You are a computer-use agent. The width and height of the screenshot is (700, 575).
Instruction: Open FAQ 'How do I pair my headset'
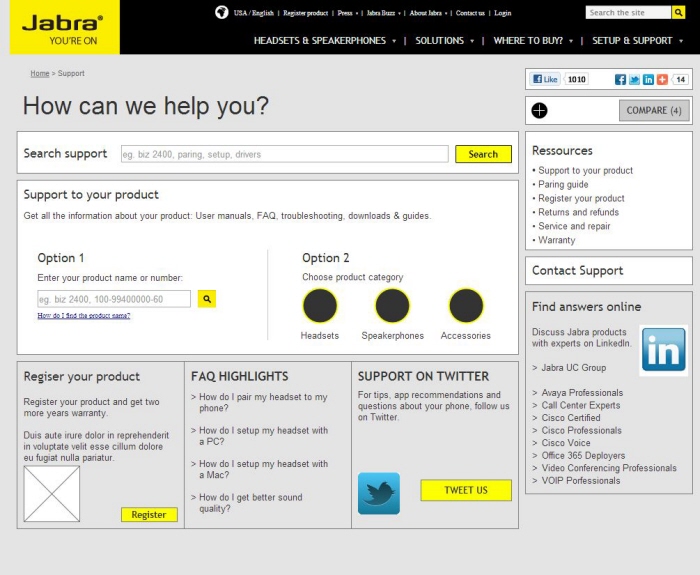pos(263,402)
